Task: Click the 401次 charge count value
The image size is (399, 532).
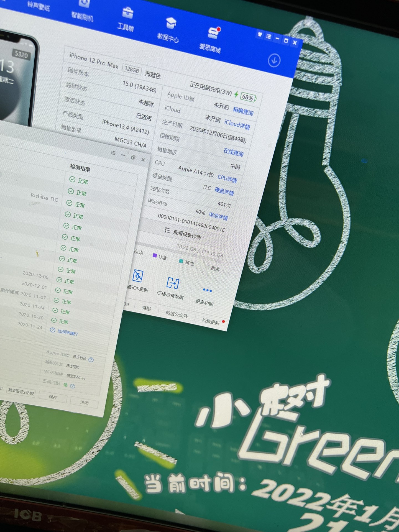Action: point(224,204)
